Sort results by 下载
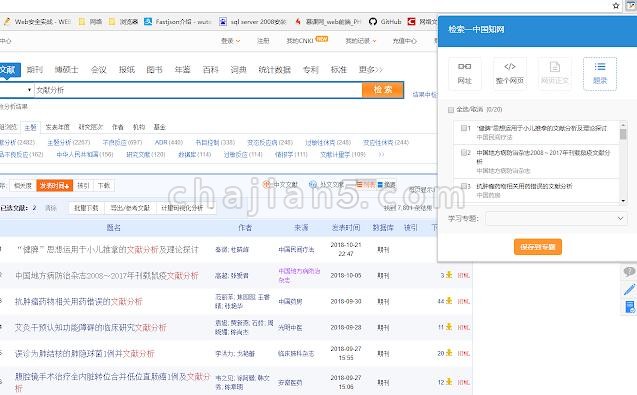The image size is (637, 395). [104, 186]
